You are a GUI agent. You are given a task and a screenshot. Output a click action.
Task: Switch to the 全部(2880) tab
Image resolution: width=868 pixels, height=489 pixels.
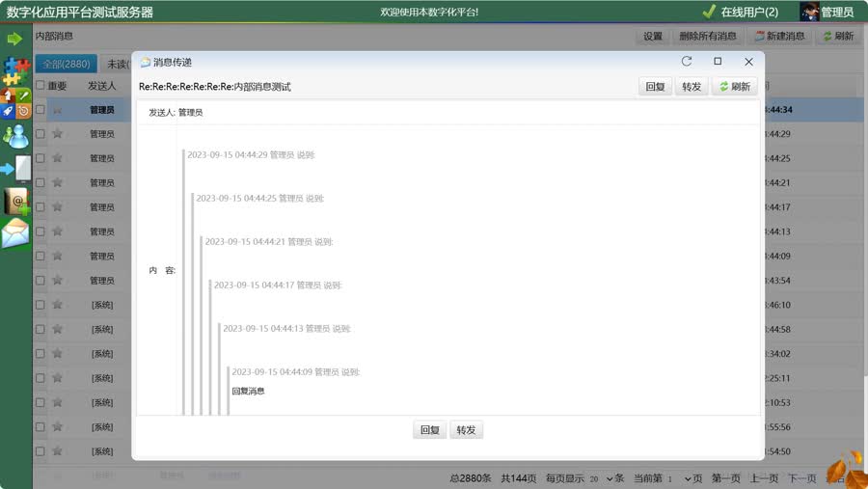[66, 65]
